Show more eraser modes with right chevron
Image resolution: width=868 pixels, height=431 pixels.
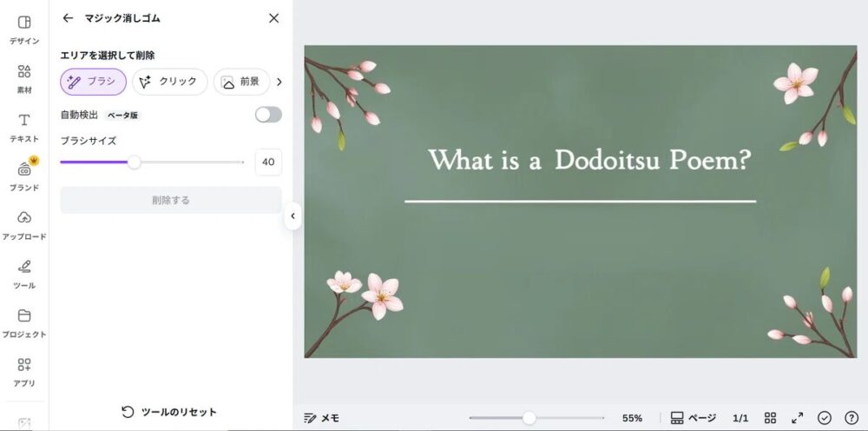point(279,82)
